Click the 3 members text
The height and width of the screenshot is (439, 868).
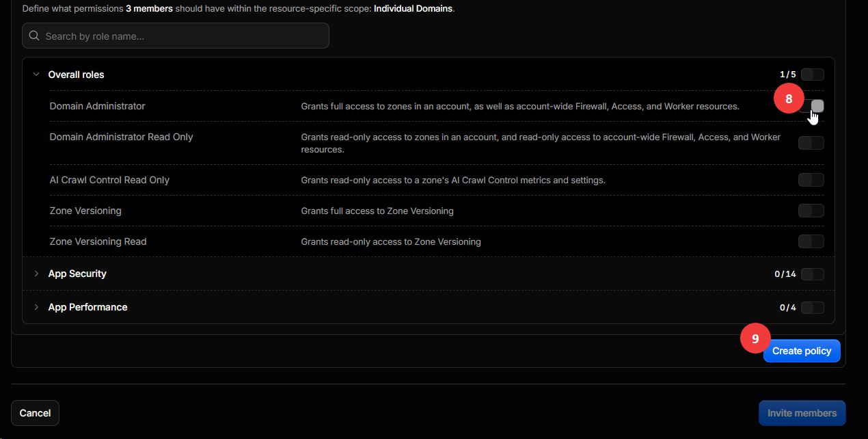tap(149, 9)
